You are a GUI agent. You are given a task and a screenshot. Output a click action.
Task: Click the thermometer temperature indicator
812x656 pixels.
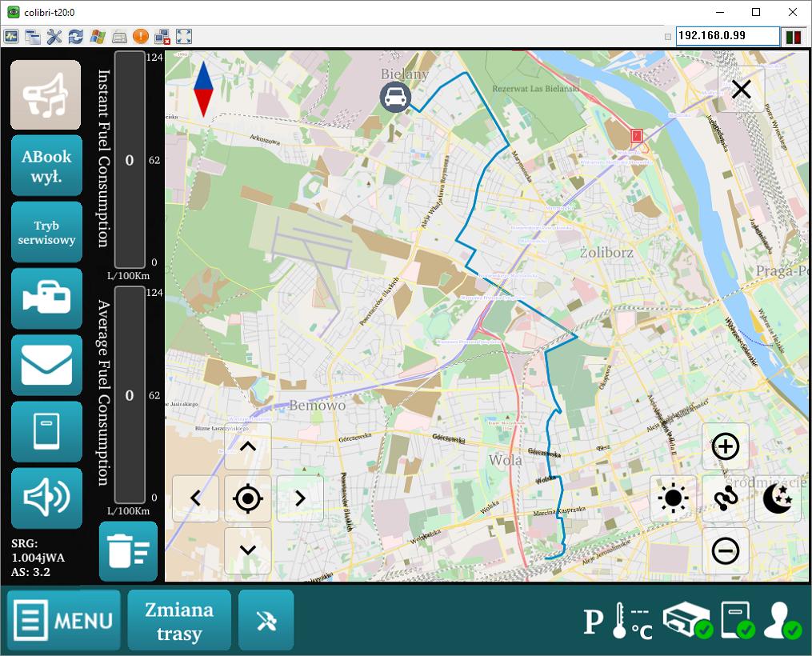coord(632,620)
